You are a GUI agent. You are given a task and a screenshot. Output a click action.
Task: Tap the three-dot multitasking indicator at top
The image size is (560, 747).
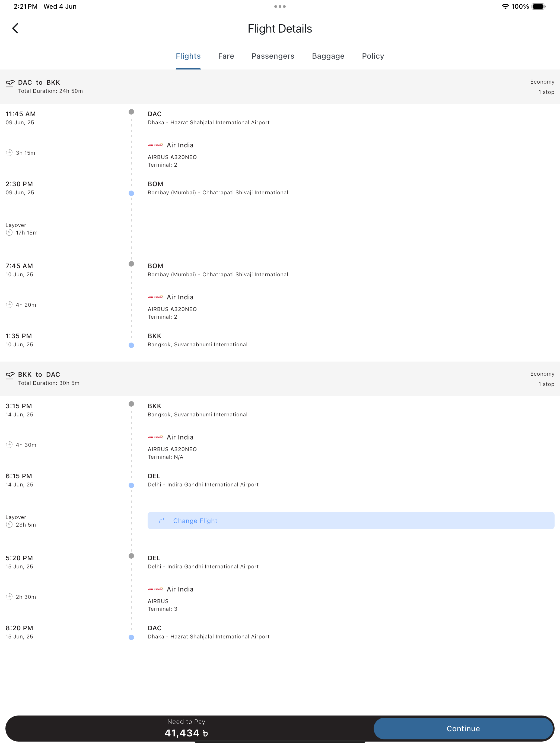click(x=280, y=7)
